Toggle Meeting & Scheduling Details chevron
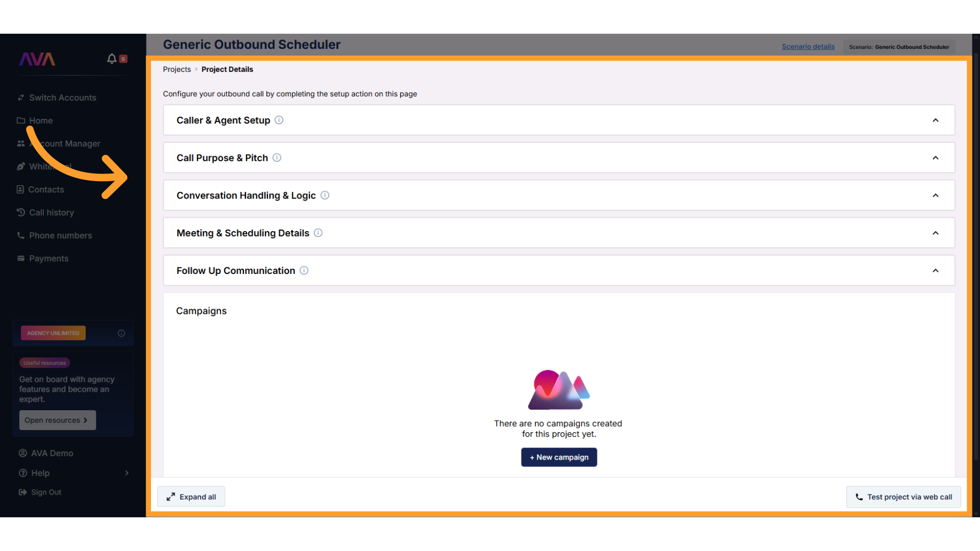980x551 pixels. pos(936,233)
